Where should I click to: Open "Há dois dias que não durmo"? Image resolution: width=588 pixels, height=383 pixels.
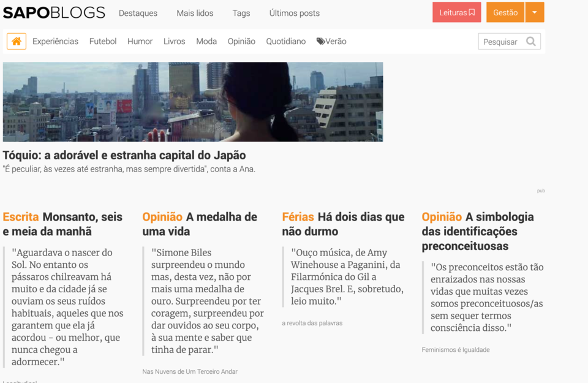[x=343, y=224]
